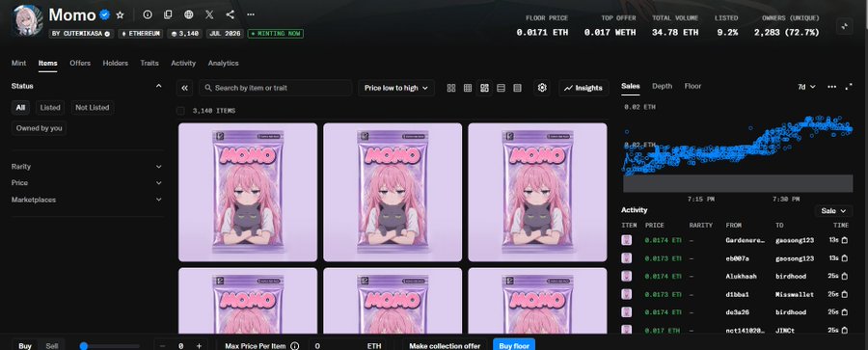Click buyer Misswallet in activity list
Screen dimensions: 868x350
[795, 294]
